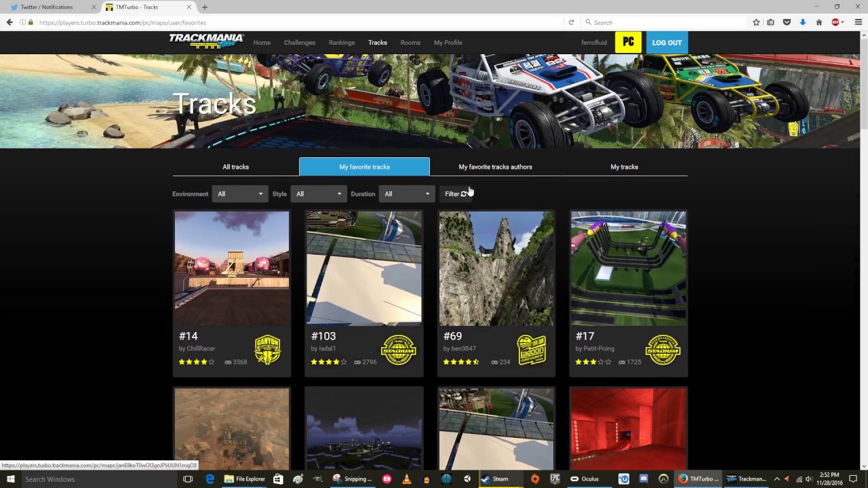Screen dimensions: 868x488
Task: Launch Microsoft Edge from taskbar
Action: (x=210, y=479)
